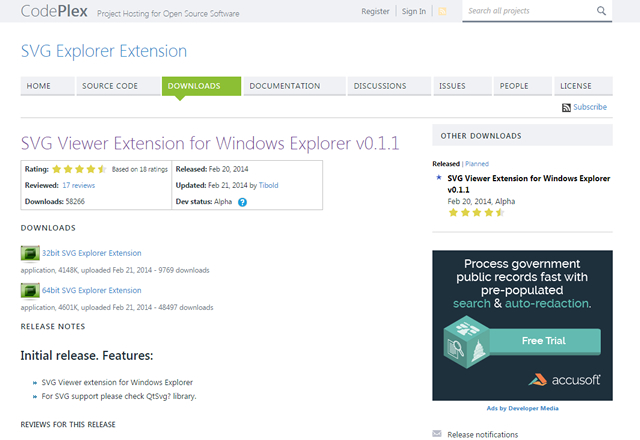
Task: Click the Register link
Action: 375,11
